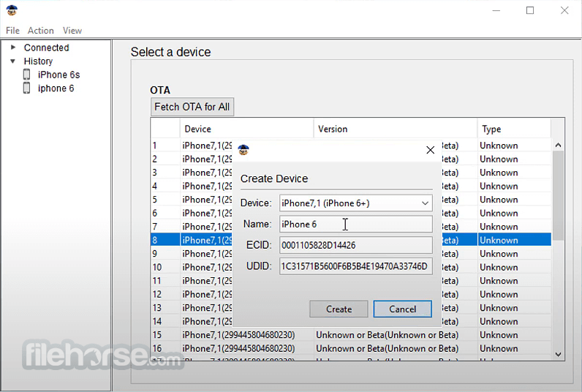Click the Cancel button in dialog
The image size is (582, 392).
pyautogui.click(x=402, y=309)
